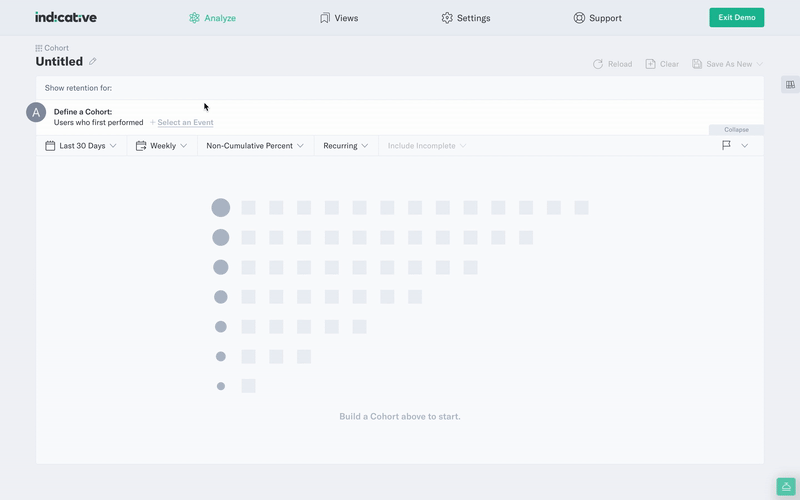Viewport: 800px width, 500px height.
Task: Edit the Untitled title with the pencil icon
Action: click(x=92, y=61)
